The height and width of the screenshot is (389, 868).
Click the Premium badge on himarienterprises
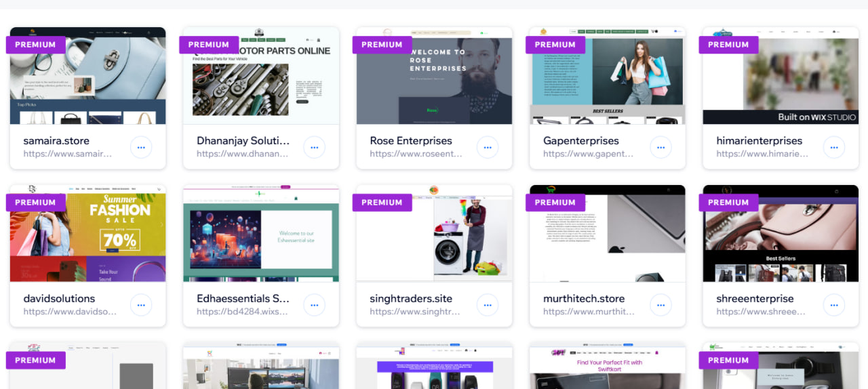[x=728, y=45]
